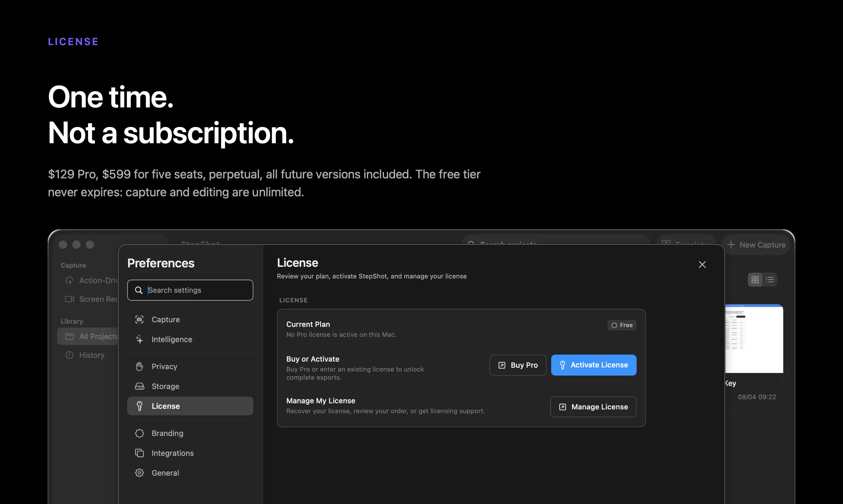Select Storage in Preferences sidebar
The width and height of the screenshot is (843, 504).
pos(190,386)
